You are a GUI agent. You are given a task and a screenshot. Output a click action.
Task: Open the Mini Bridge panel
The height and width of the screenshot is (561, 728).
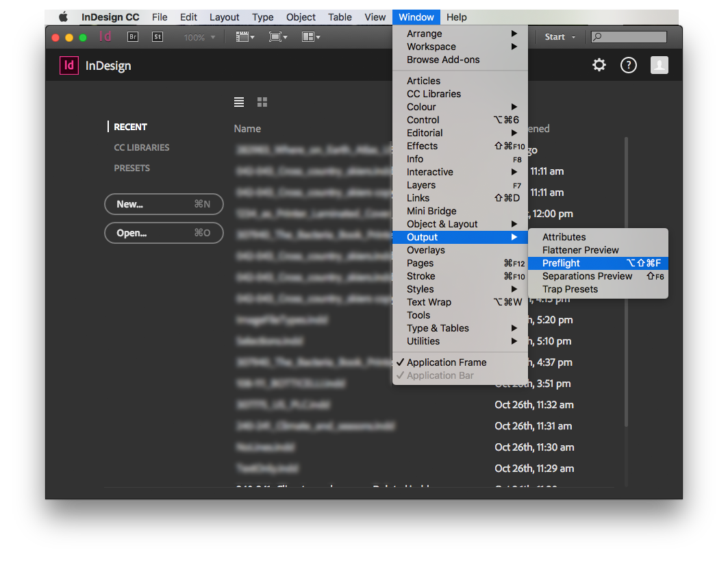pyautogui.click(x=460, y=211)
